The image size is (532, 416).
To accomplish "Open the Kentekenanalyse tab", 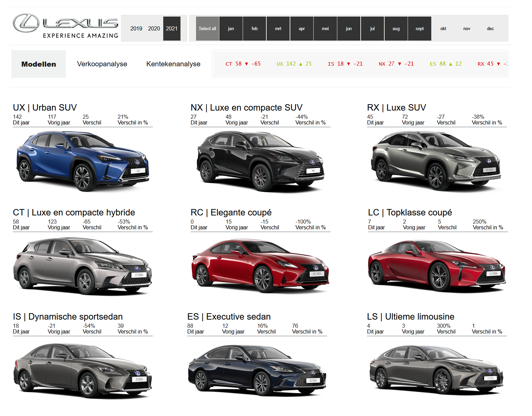I will pyautogui.click(x=173, y=64).
